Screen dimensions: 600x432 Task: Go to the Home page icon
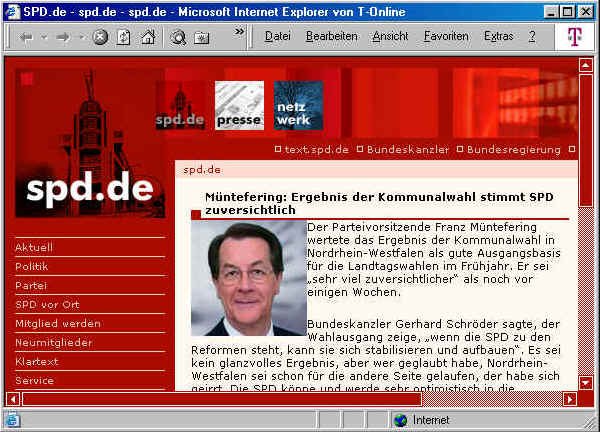tap(148, 37)
